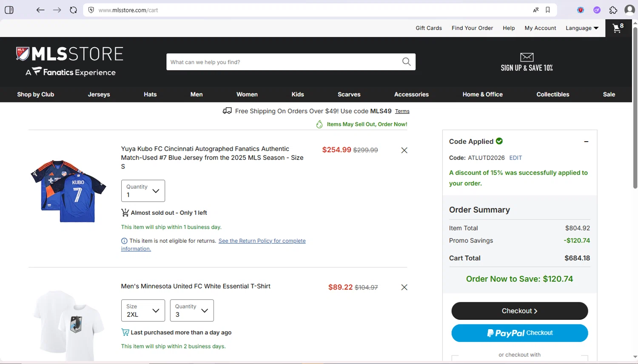
Task: Reload the page with the refresh icon
Action: [x=74, y=10]
